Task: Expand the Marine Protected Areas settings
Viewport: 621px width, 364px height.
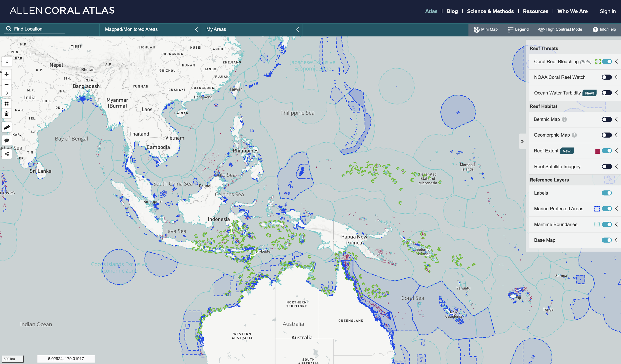Action: click(616, 209)
